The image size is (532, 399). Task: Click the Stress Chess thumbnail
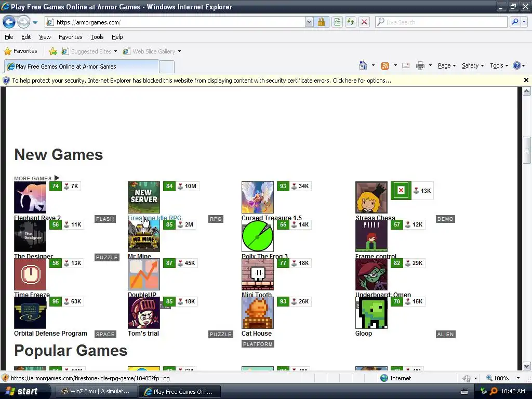[x=371, y=197]
